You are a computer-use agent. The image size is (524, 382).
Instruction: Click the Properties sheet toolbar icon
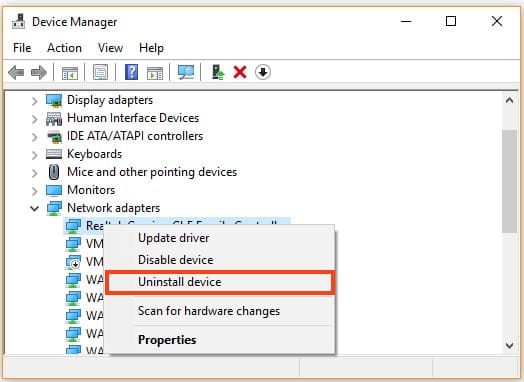click(100, 72)
